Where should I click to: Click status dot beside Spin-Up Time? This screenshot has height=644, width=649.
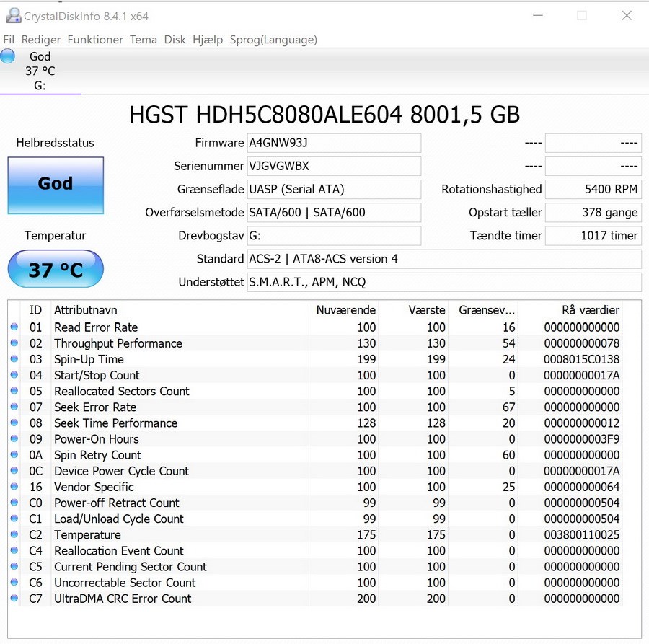[x=14, y=359]
